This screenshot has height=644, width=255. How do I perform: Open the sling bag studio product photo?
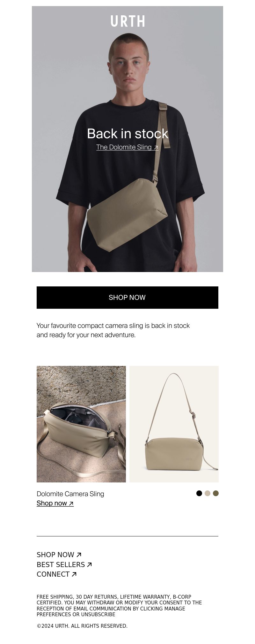tap(174, 424)
